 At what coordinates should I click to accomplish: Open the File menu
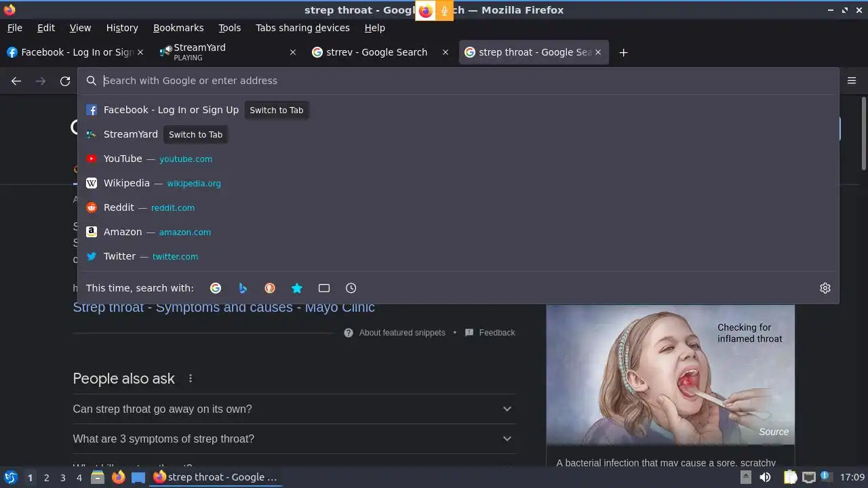(15, 28)
